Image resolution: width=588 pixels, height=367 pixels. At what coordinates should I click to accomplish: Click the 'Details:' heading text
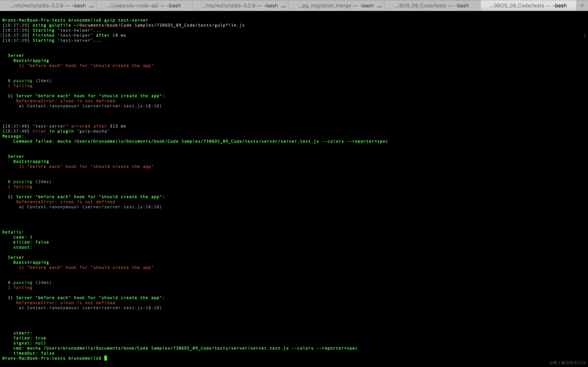click(x=13, y=232)
